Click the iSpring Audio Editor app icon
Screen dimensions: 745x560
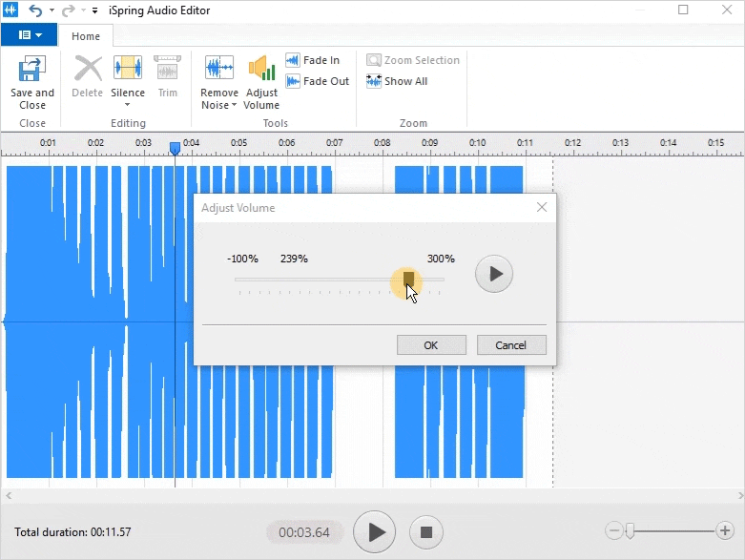tap(10, 10)
